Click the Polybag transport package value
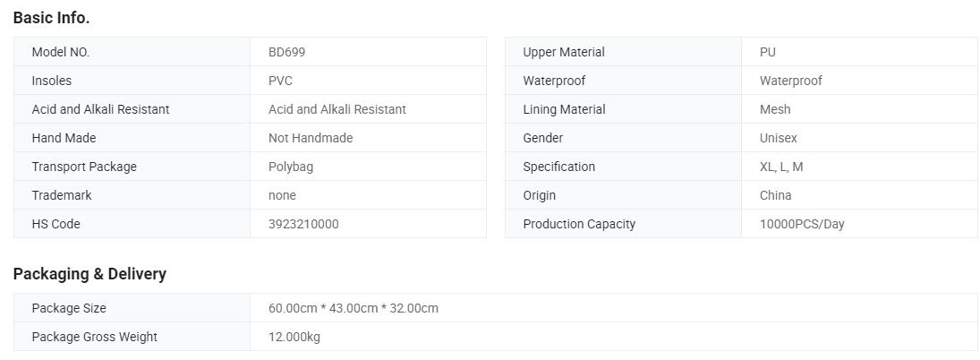 tap(290, 167)
